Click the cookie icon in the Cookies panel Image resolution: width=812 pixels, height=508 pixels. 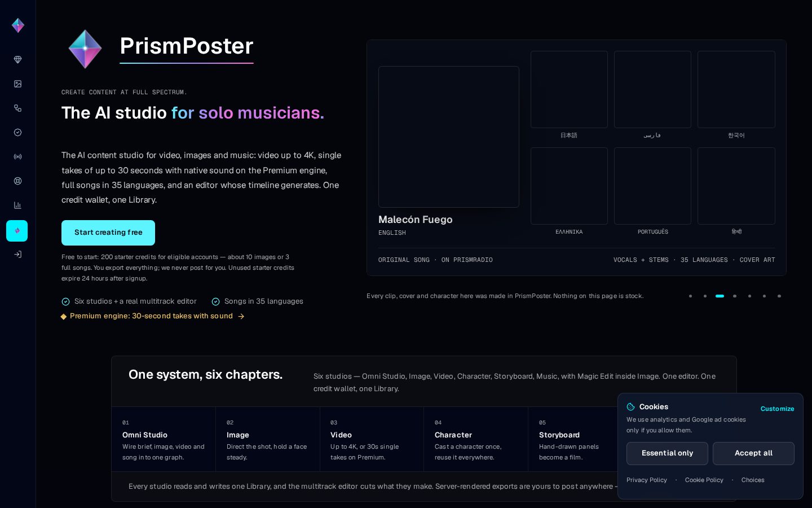pyautogui.click(x=631, y=407)
